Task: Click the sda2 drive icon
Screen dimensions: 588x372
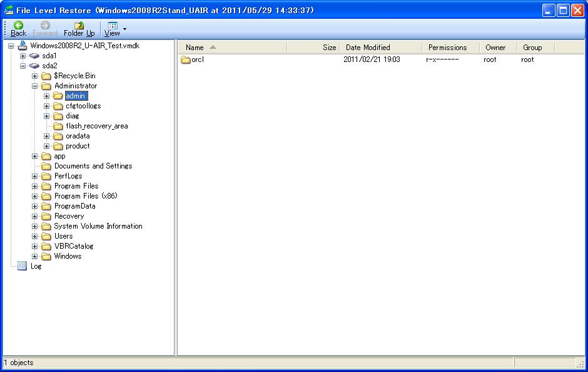Action: (x=34, y=66)
